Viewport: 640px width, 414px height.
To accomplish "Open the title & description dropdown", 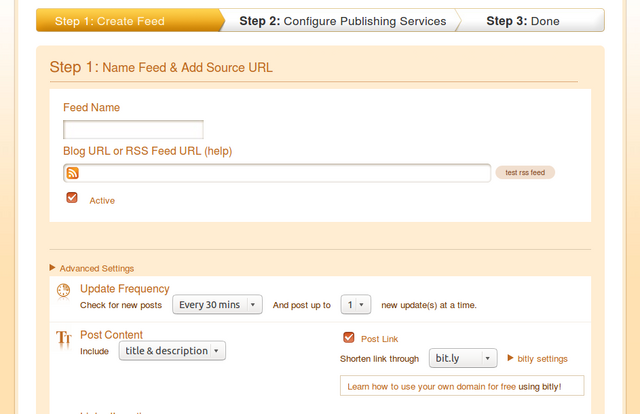I will tap(172, 351).
